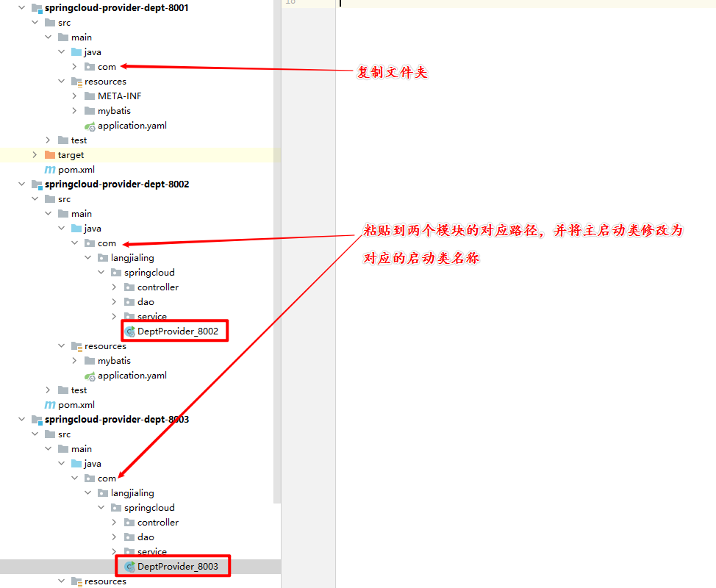Select the com label in dept-8003
716x588 pixels.
coord(107,478)
